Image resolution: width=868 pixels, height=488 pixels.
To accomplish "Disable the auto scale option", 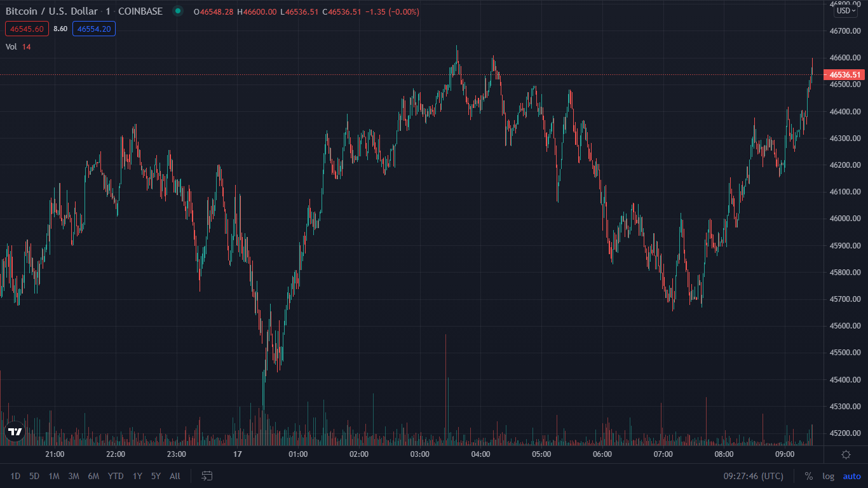I will 851,476.
